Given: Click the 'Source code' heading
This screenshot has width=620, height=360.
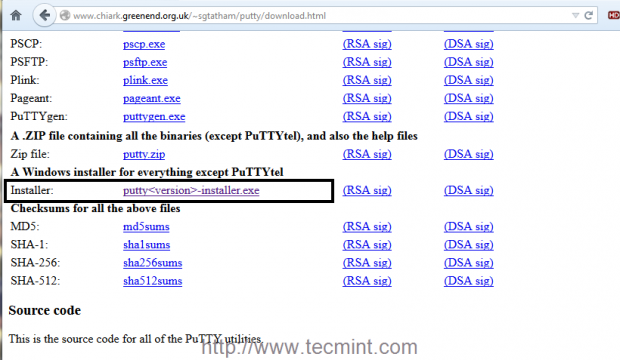Looking at the screenshot, I should [x=45, y=311].
